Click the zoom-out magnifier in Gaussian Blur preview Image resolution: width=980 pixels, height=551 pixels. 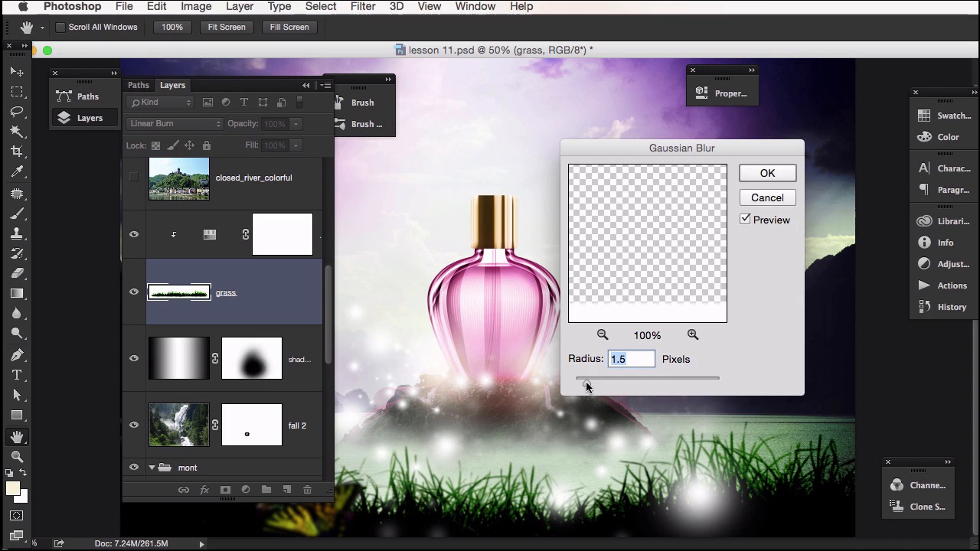pos(603,335)
